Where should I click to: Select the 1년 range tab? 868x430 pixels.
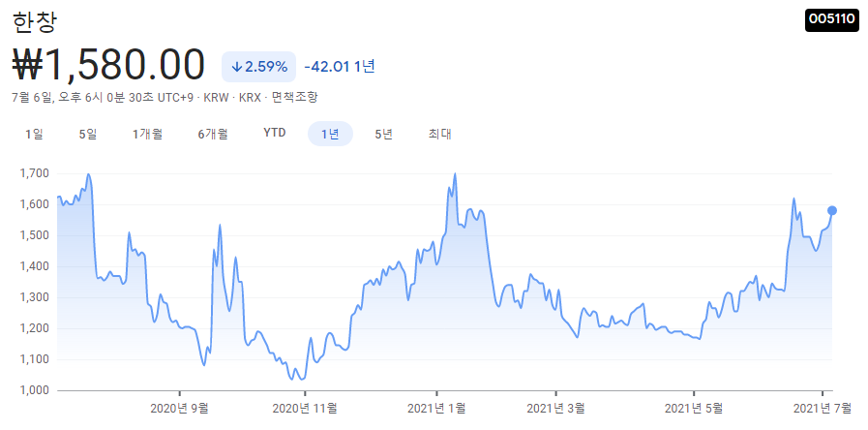point(330,134)
